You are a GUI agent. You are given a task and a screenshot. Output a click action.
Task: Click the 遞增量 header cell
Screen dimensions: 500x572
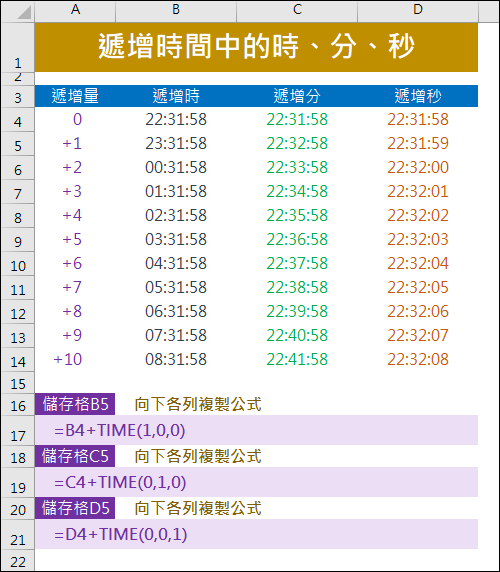click(x=75, y=96)
